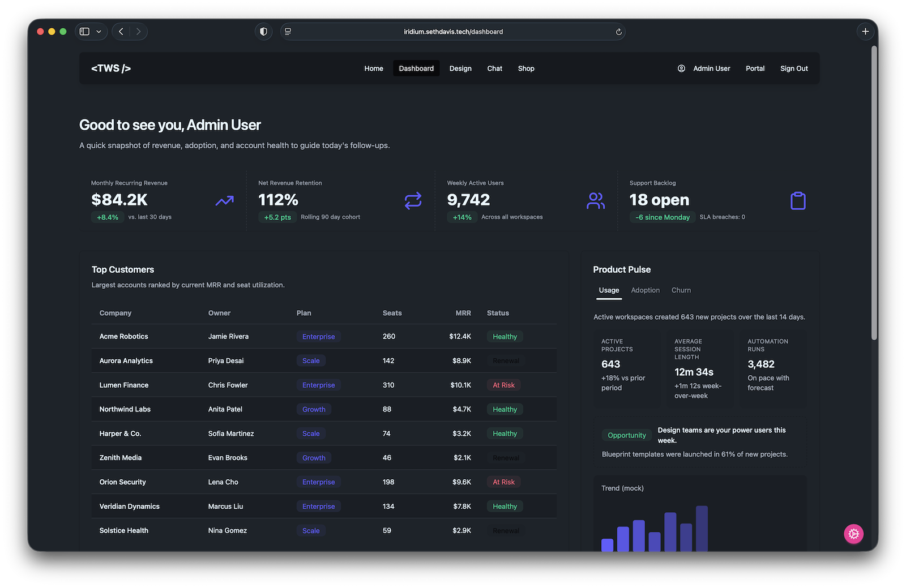The height and width of the screenshot is (588, 906).
Task: Open a new tab with plus button
Action: pyautogui.click(x=865, y=32)
